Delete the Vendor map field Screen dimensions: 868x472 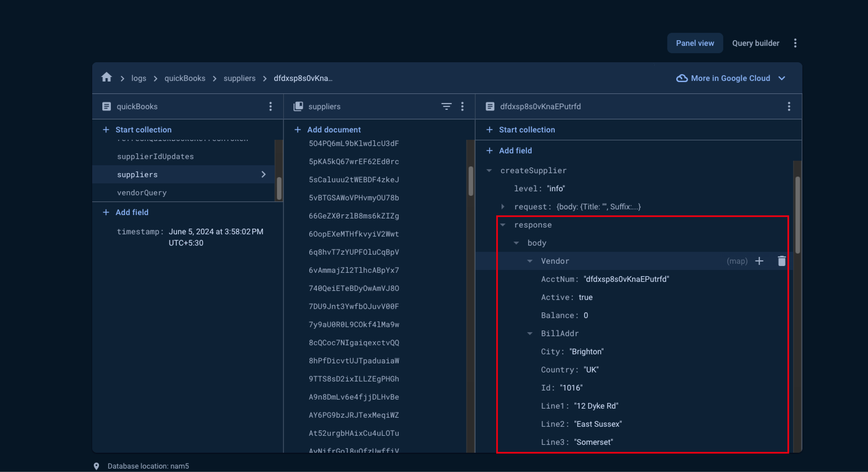click(782, 261)
